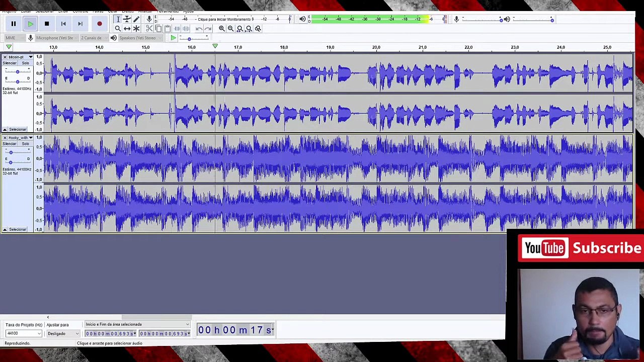Viewport: 644px width, 362px height.
Task: Adjust the playback volume slider
Action: (x=532, y=19)
